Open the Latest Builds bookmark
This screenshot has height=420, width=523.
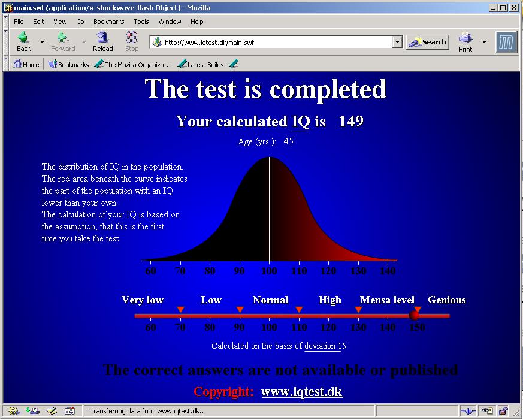(x=201, y=64)
